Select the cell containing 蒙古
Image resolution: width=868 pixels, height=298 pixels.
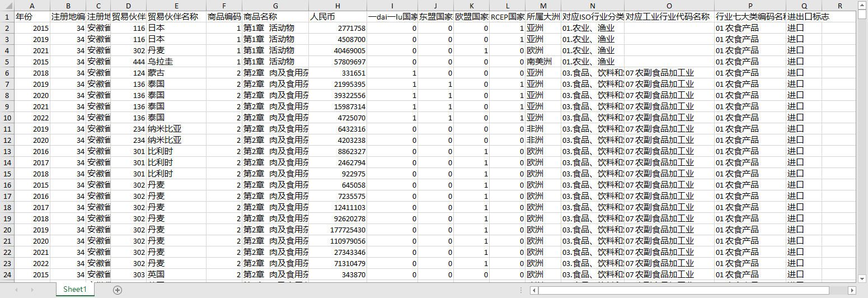[176, 73]
